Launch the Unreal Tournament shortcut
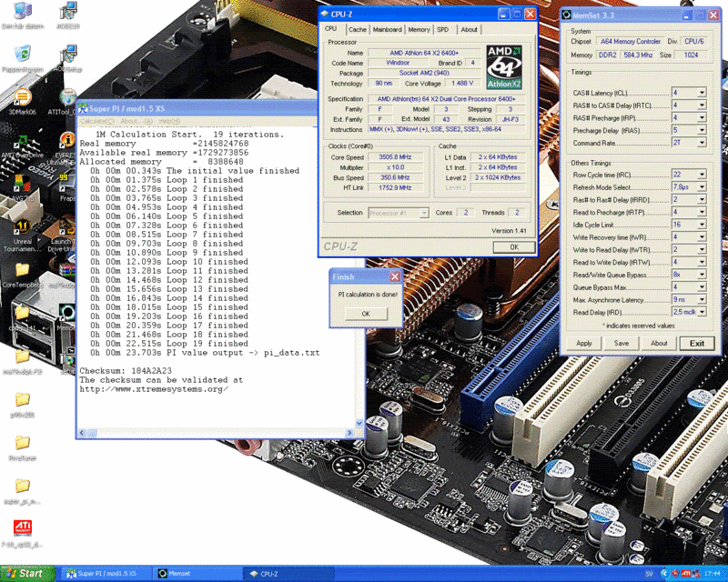Screen dimensions: 728x582 [22, 227]
